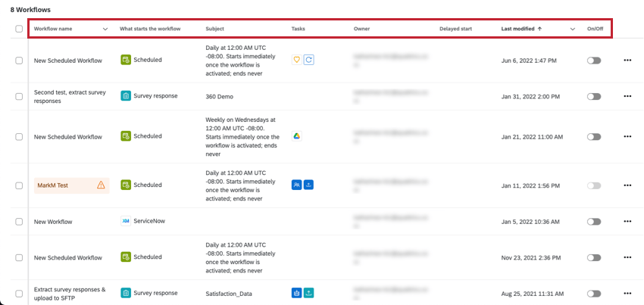This screenshot has height=305, width=644.
Task: Toggle the disabled MarkM Test On/Off switch
Action: 594,185
